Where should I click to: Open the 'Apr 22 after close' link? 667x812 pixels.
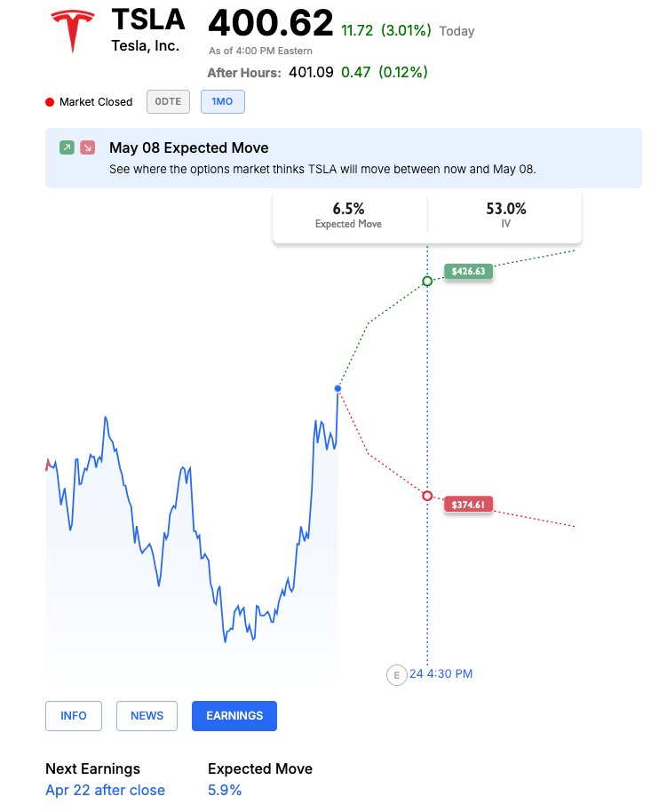tap(105, 790)
